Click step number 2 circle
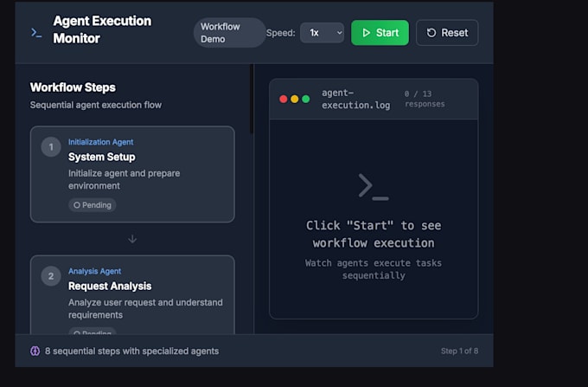The height and width of the screenshot is (387, 588). click(x=51, y=276)
